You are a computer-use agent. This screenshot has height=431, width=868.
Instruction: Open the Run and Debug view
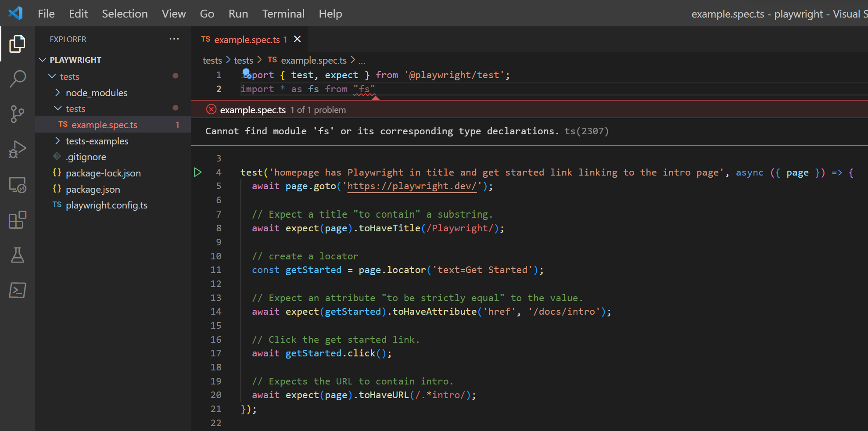point(18,149)
